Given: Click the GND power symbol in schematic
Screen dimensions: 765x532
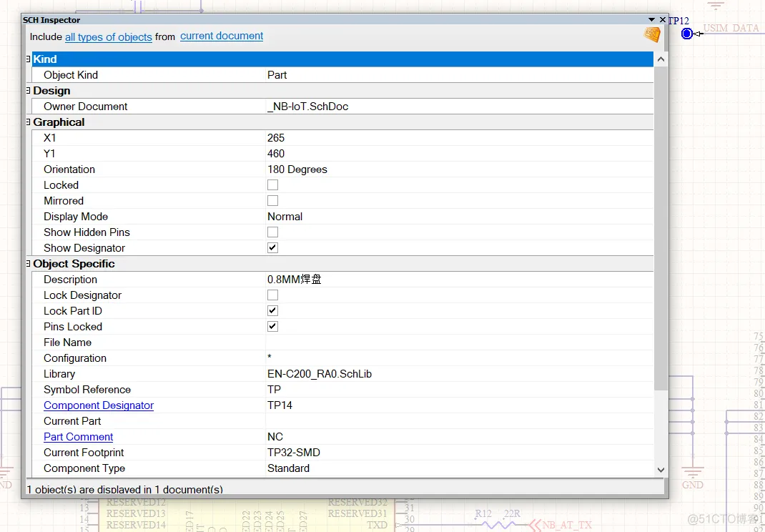Looking at the screenshot, I should [692, 478].
